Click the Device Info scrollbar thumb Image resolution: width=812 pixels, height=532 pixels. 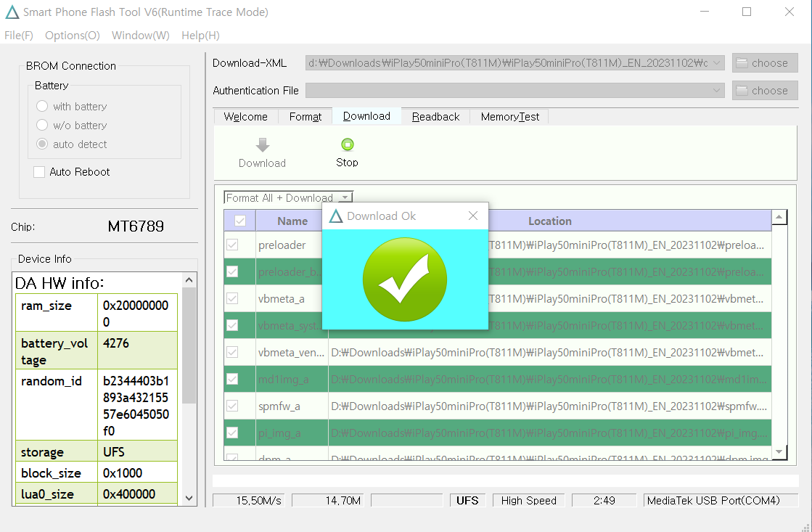[x=189, y=345]
